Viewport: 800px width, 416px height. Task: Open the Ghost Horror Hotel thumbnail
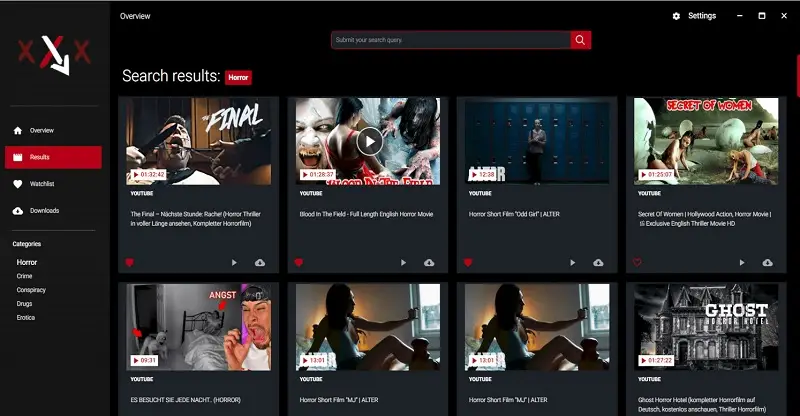[x=706, y=327]
